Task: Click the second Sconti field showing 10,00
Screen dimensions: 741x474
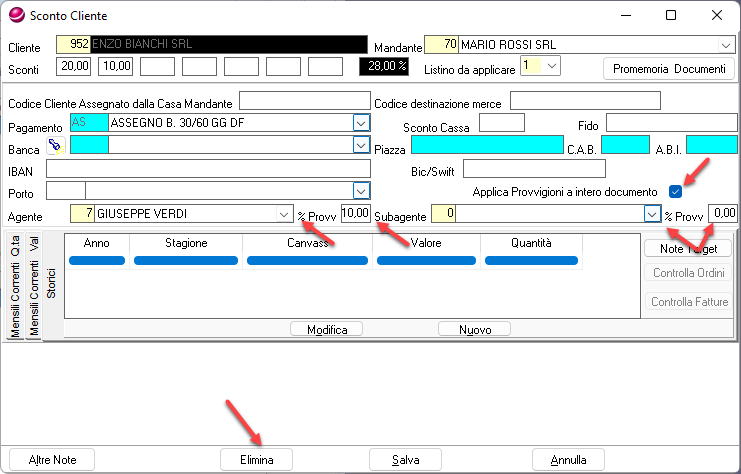Action: pyautogui.click(x=115, y=66)
